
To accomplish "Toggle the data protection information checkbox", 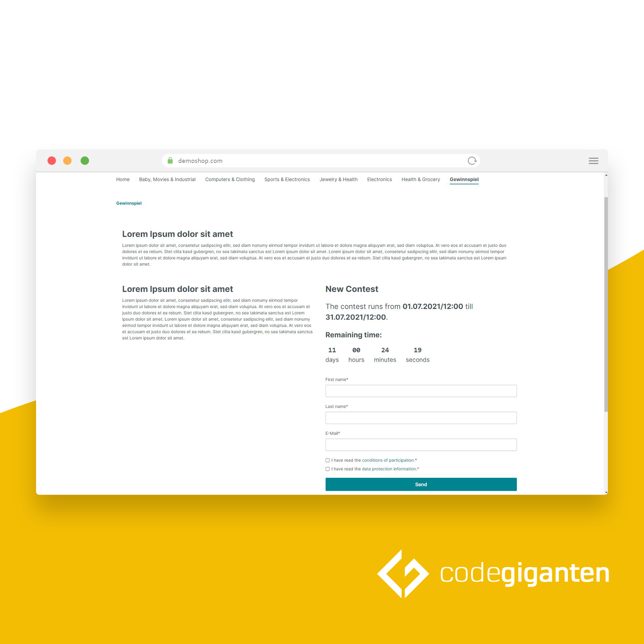I will pos(327,469).
